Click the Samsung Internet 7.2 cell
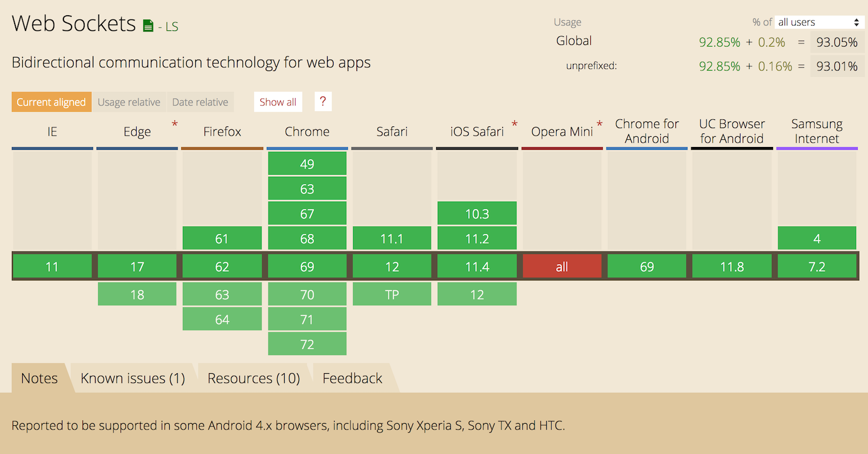 click(816, 266)
